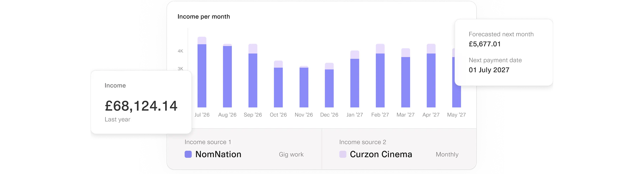Click the Sep '26 axis label
The image size is (644, 174).
[253, 115]
